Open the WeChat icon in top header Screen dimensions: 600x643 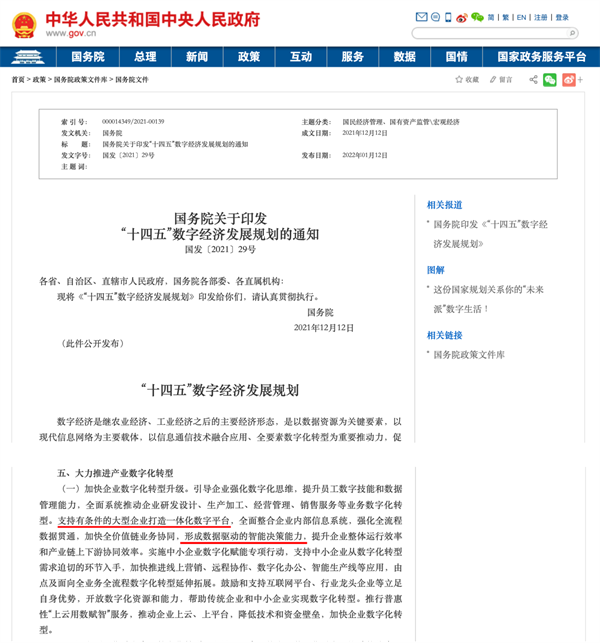click(x=477, y=17)
